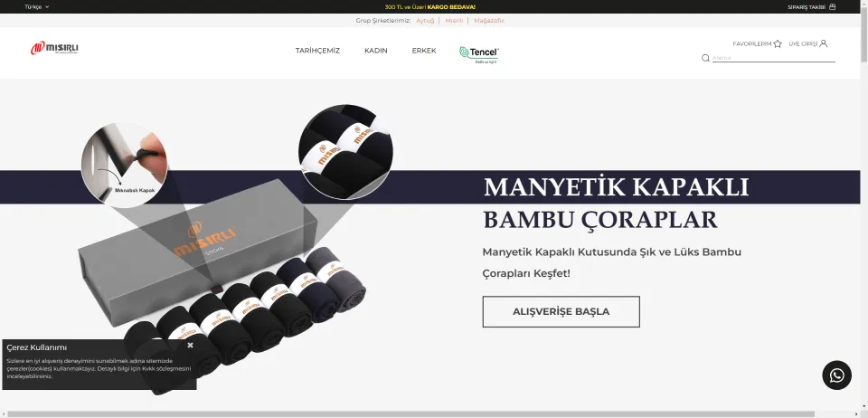868x418 pixels.
Task: Open the Erkek menu item
Action: tap(424, 51)
